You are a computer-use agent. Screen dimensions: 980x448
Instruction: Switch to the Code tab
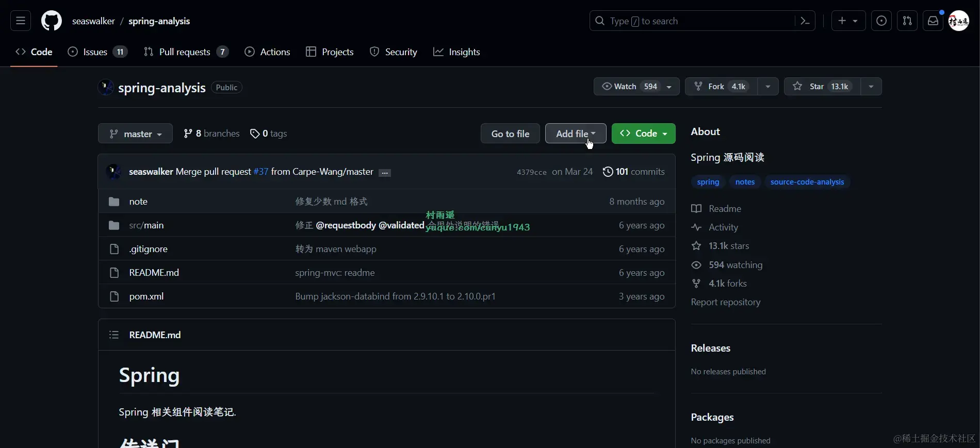pyautogui.click(x=34, y=52)
